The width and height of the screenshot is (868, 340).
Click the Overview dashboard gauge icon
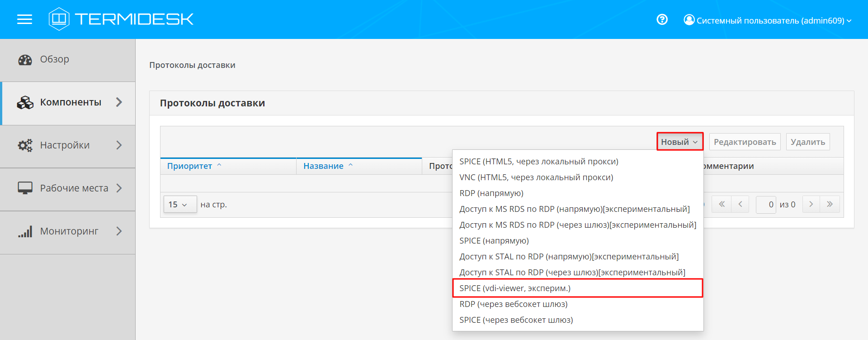[25, 60]
